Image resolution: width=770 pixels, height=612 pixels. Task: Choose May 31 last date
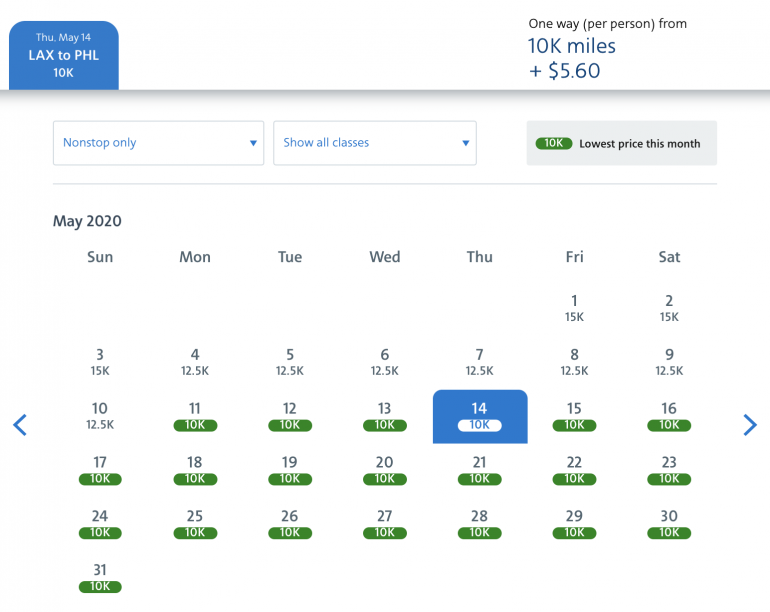(100, 578)
